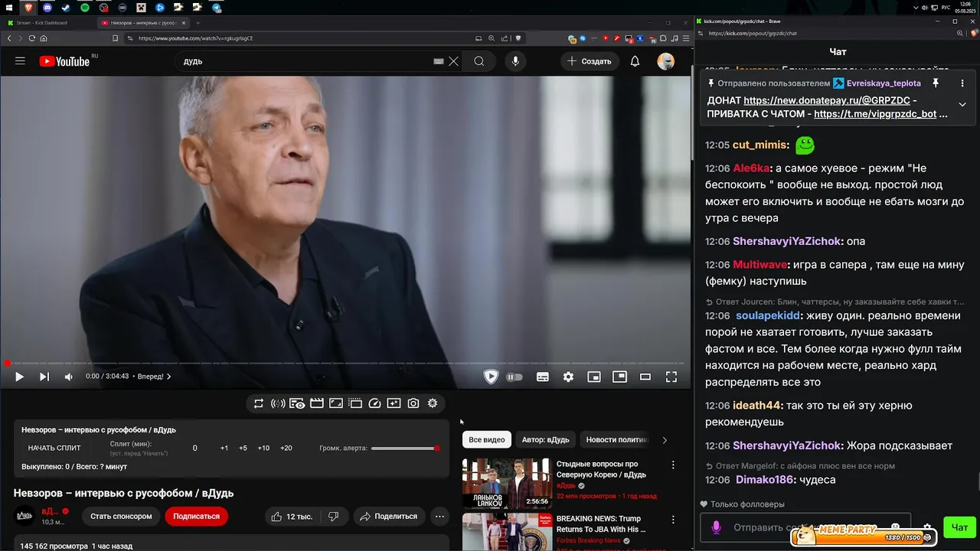Dislike the video with thumbs down
The image size is (980, 551).
333,517
